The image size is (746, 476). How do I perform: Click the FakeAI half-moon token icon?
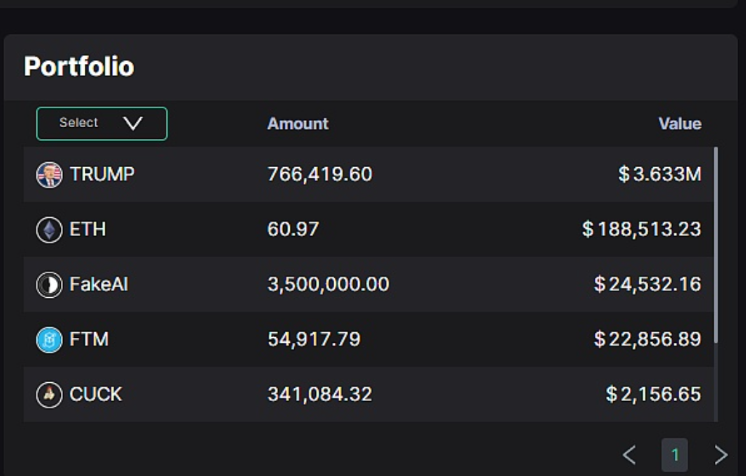(48, 285)
